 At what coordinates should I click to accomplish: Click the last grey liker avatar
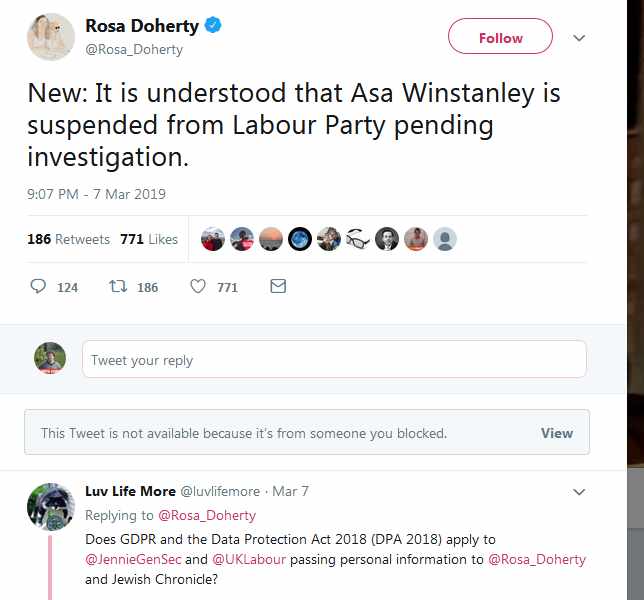click(445, 239)
